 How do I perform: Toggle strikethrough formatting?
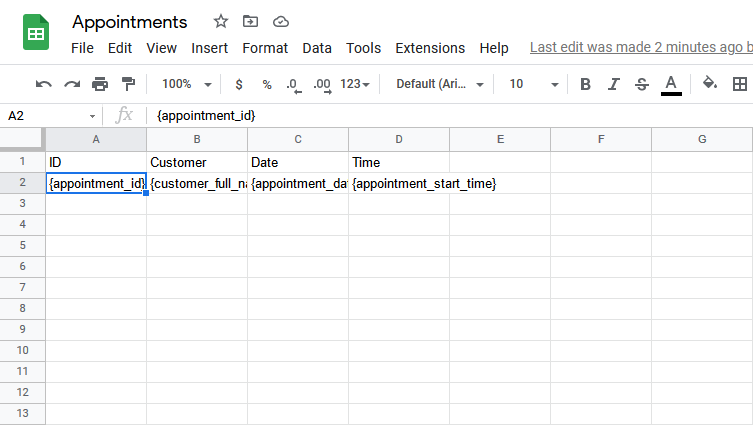(642, 84)
